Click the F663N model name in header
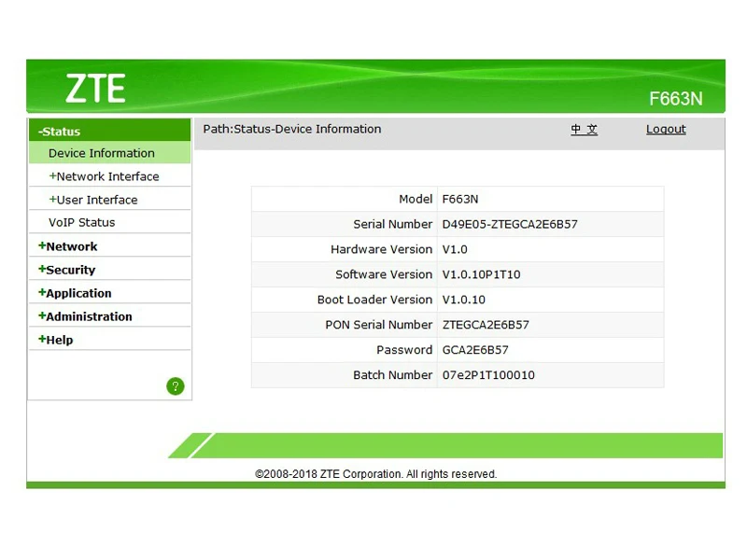This screenshot has height=560, width=747. click(675, 99)
